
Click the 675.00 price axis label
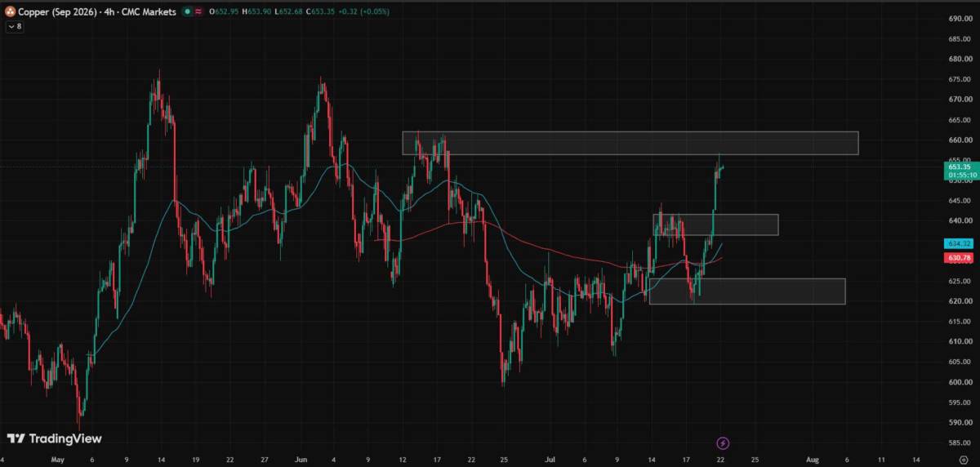(x=960, y=79)
